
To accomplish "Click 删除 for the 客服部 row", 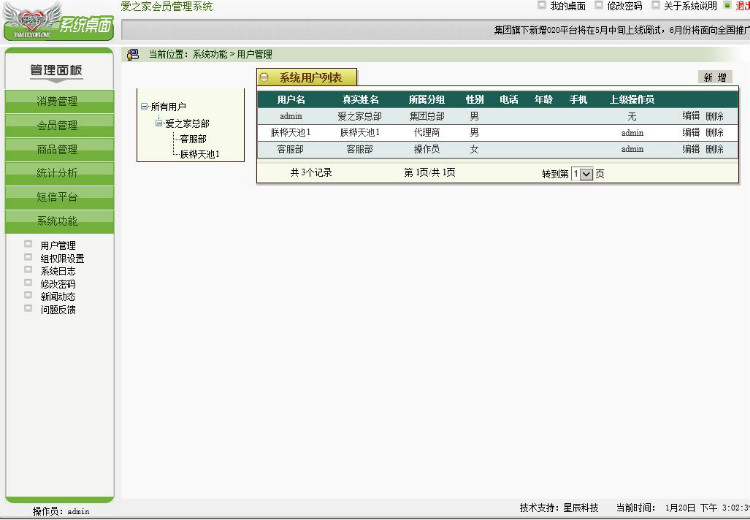I will [714, 149].
